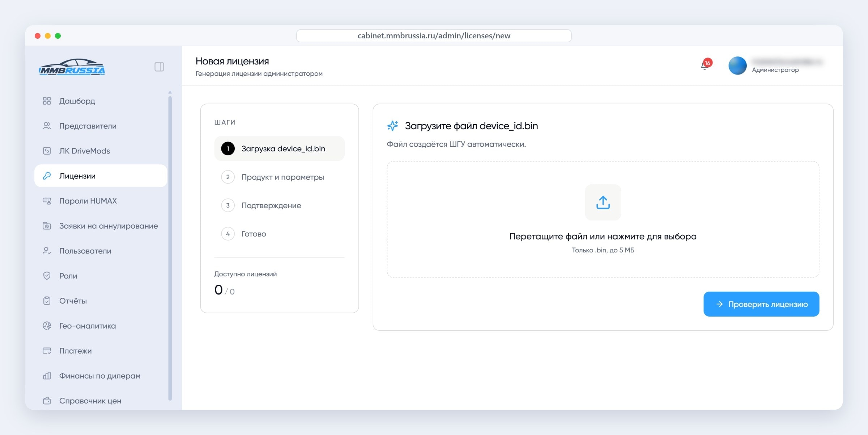The width and height of the screenshot is (868, 435).
Task: Click the Пользователи user icon
Action: (x=47, y=251)
